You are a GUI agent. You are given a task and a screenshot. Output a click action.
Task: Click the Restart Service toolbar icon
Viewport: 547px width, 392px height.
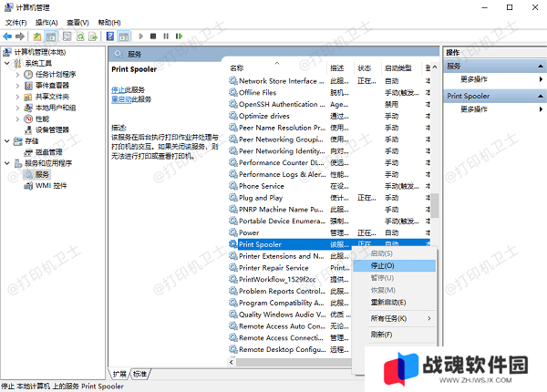179,36
